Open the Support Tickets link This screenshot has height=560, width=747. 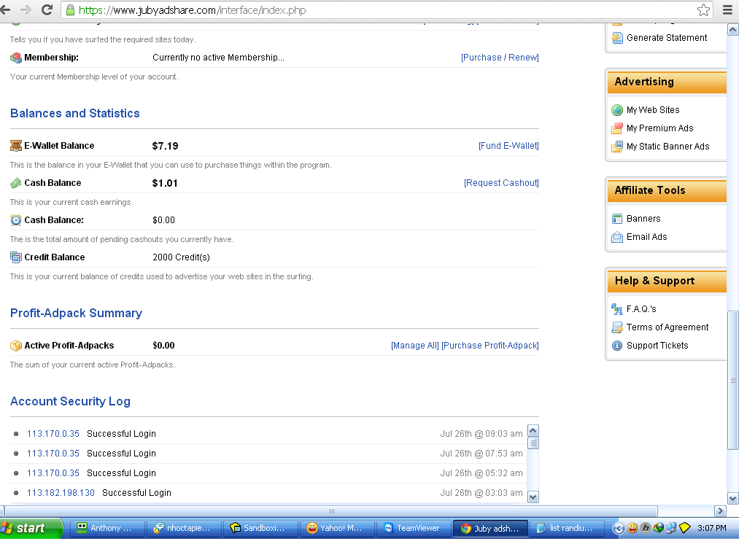(657, 345)
